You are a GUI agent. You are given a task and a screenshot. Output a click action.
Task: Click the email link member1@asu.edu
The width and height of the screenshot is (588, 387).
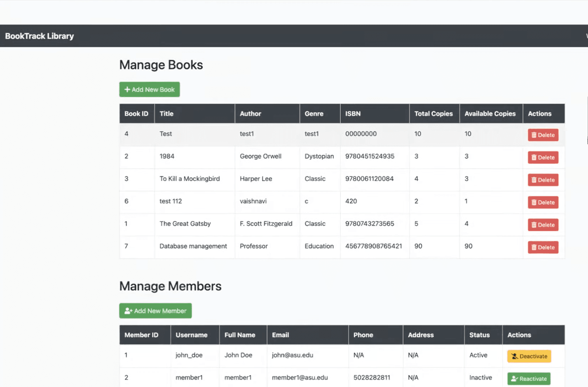pyautogui.click(x=300, y=377)
